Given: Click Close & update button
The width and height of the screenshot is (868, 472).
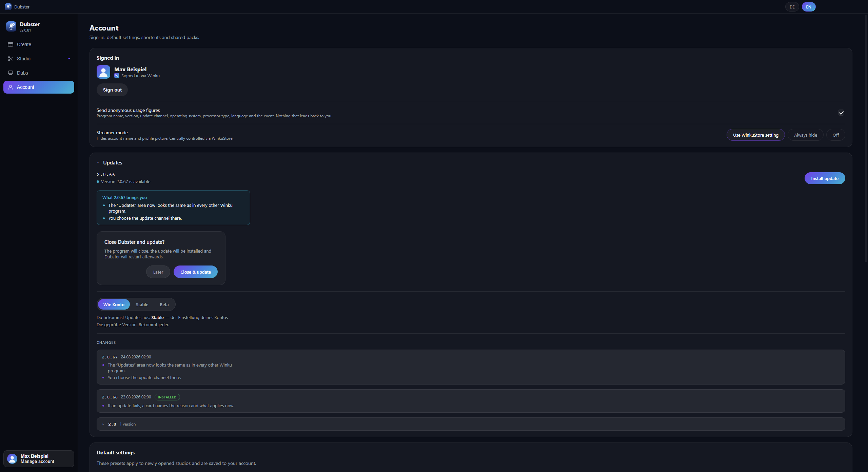Looking at the screenshot, I should click(x=196, y=272).
